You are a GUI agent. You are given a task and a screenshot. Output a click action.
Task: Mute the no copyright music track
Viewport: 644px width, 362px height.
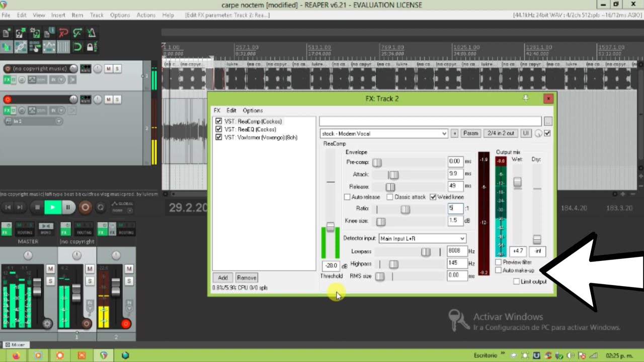(108, 68)
